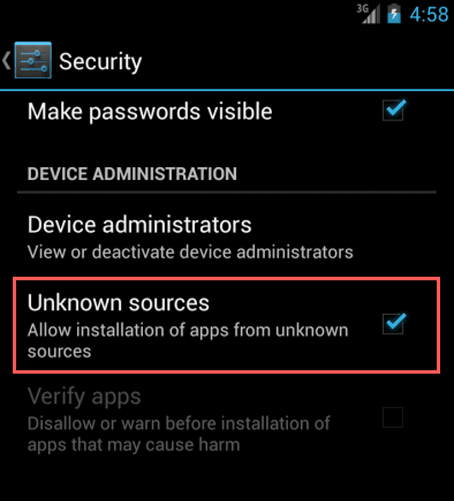The width and height of the screenshot is (454, 501).
Task: Tap the 3G signal strength indicator
Action: pyautogui.click(x=369, y=14)
